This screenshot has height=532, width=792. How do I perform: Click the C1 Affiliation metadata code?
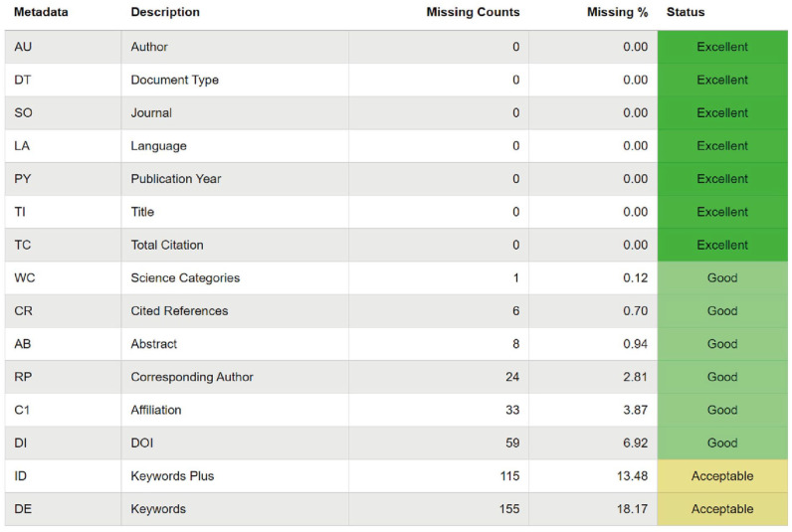[22, 410]
